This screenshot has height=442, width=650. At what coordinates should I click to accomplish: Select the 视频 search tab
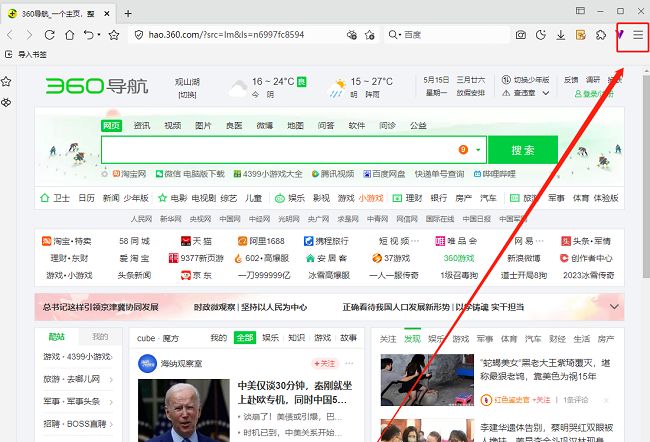pyautogui.click(x=172, y=126)
